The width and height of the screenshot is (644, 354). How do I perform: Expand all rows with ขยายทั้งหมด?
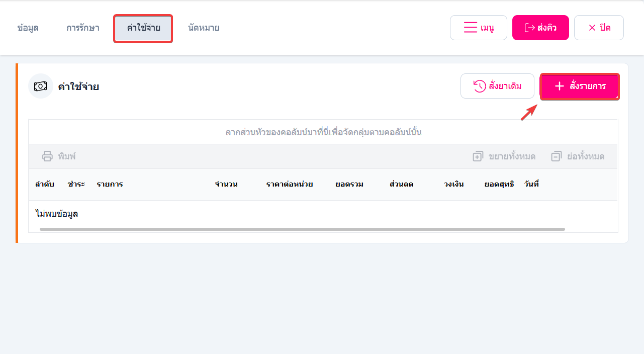point(504,156)
